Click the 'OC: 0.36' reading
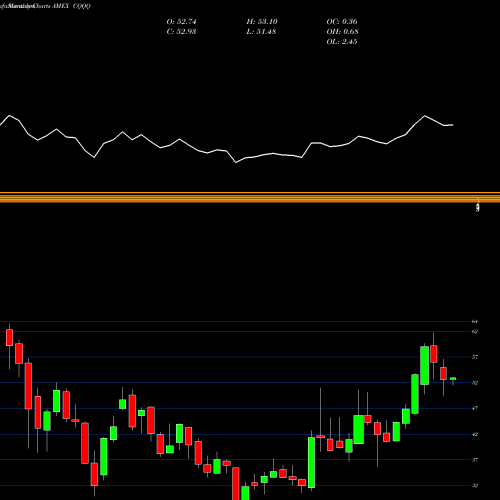The image size is (500, 500). coord(342,22)
